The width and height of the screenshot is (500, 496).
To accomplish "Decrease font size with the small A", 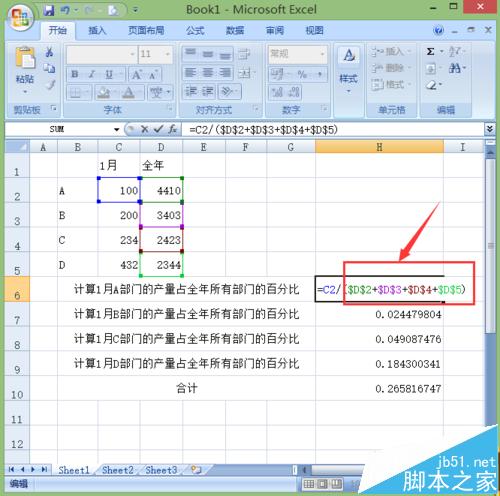I will (x=153, y=75).
